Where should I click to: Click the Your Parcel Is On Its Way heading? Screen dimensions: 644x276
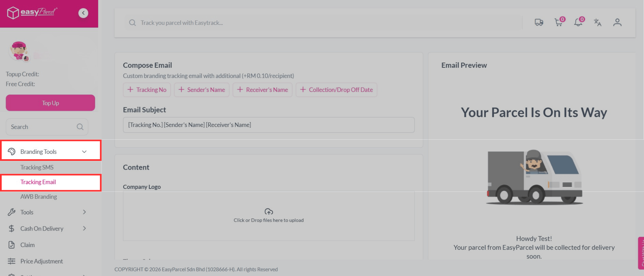(534, 112)
